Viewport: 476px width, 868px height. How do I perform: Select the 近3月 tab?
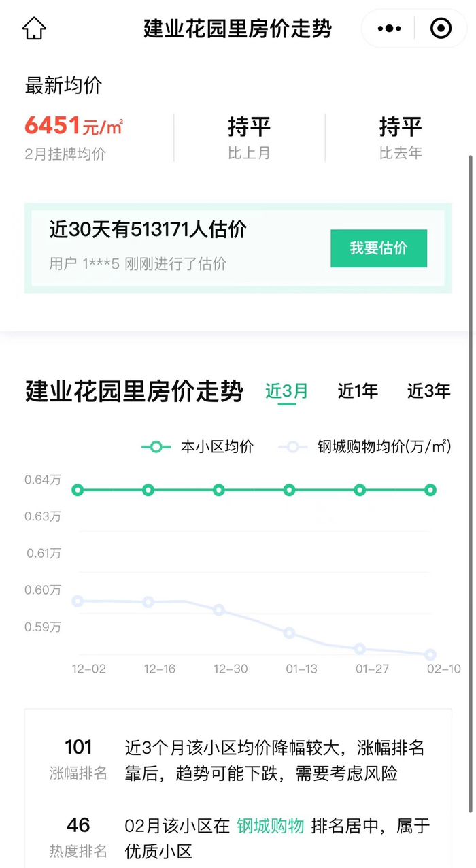click(x=286, y=391)
